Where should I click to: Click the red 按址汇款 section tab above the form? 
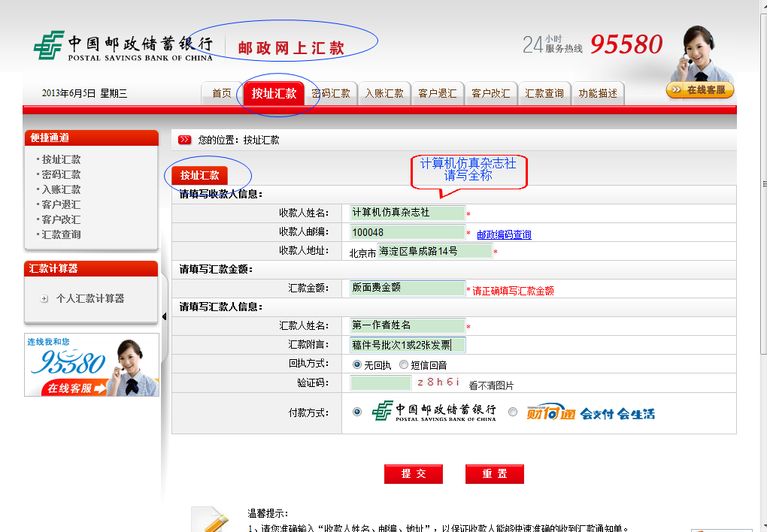click(199, 175)
